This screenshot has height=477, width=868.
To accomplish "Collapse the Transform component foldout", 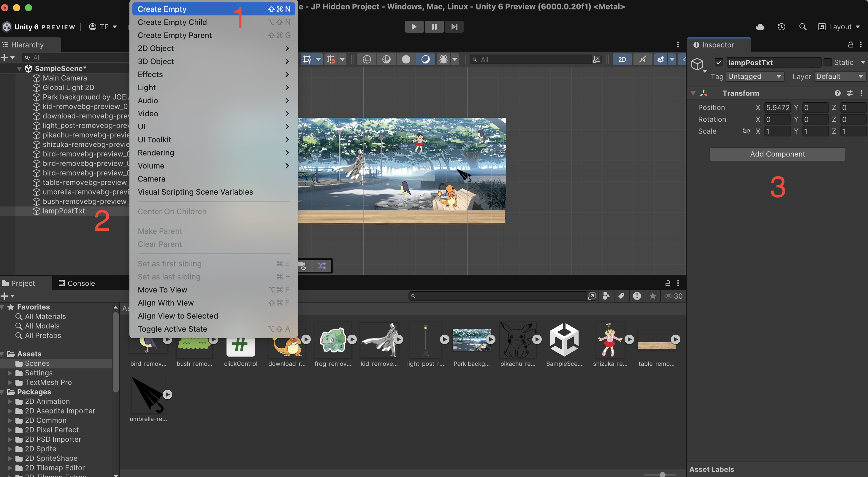I will point(693,93).
